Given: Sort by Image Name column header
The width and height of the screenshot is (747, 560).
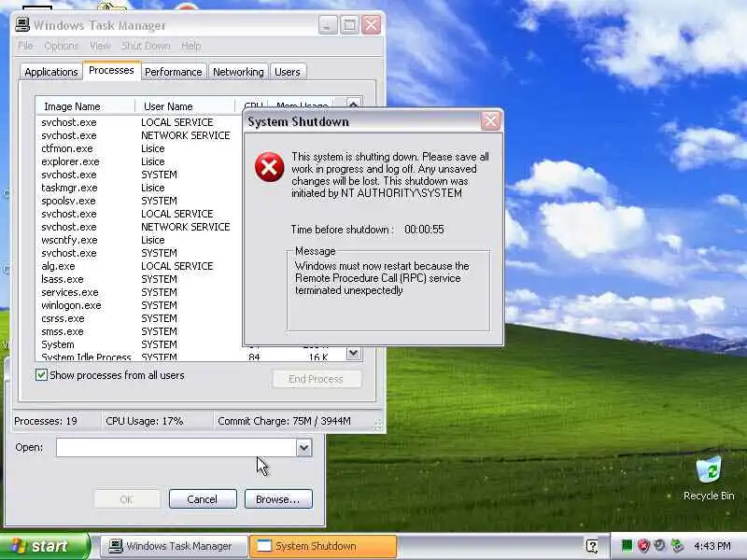Looking at the screenshot, I should [x=86, y=106].
